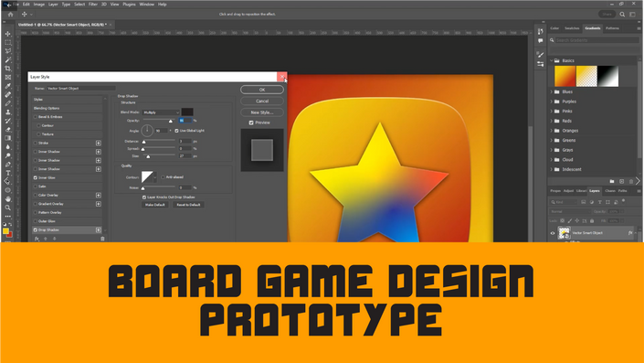Select the Zoom tool
The image size is (644, 363).
point(8,208)
